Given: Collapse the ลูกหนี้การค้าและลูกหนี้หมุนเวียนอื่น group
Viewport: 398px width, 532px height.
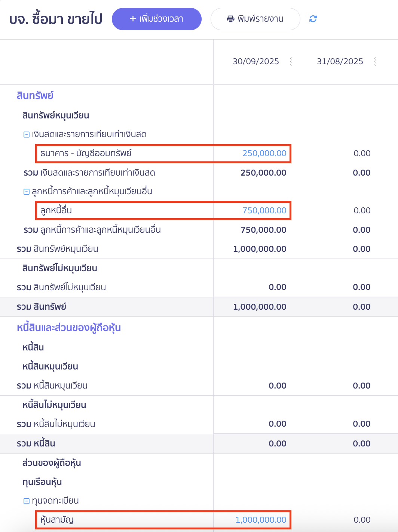Looking at the screenshot, I should pyautogui.click(x=26, y=191).
